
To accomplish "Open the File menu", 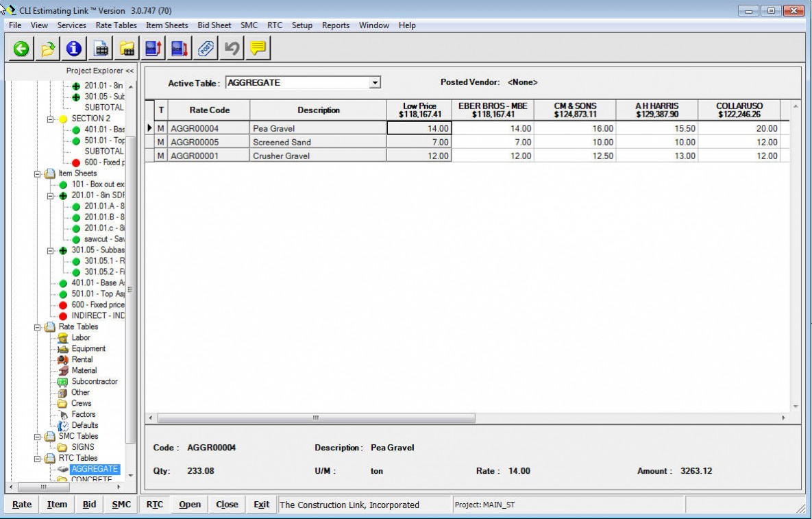I will click(15, 25).
